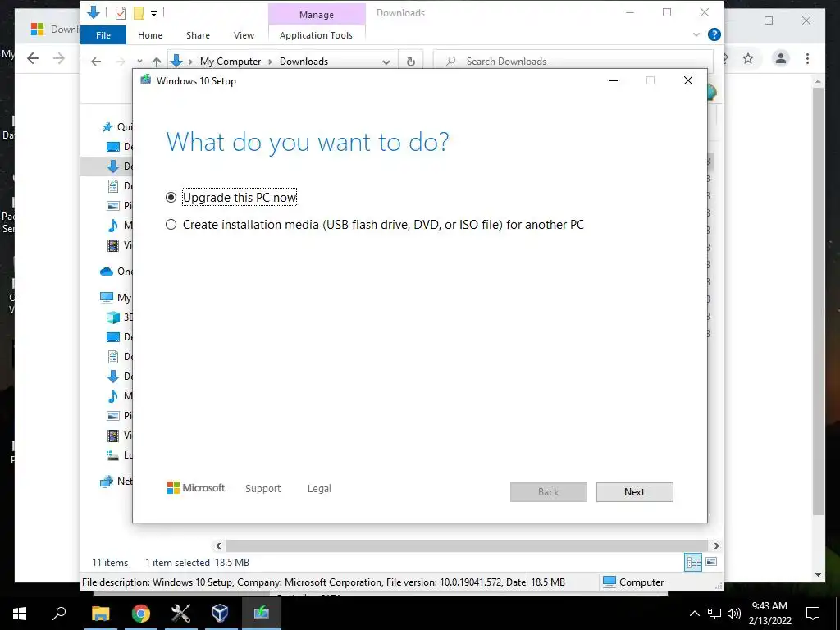
Task: Expand the address bar history dropdown
Action: click(386, 62)
